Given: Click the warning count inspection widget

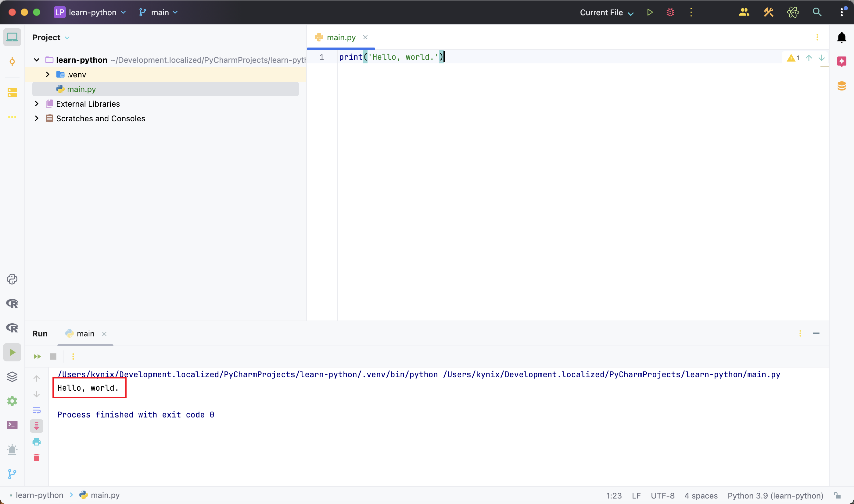Looking at the screenshot, I should pos(794,58).
